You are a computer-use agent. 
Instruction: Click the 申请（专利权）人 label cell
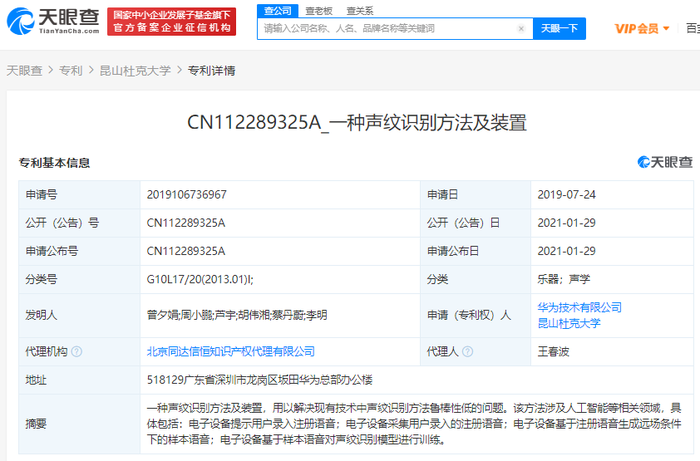pos(475,315)
